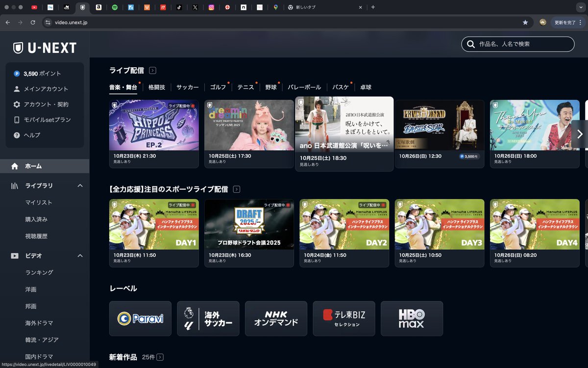
Task: Select the テニス tab
Action: (245, 87)
